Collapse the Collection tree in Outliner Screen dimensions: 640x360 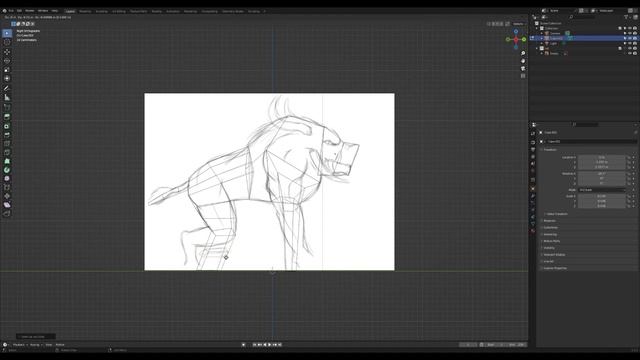537,29
